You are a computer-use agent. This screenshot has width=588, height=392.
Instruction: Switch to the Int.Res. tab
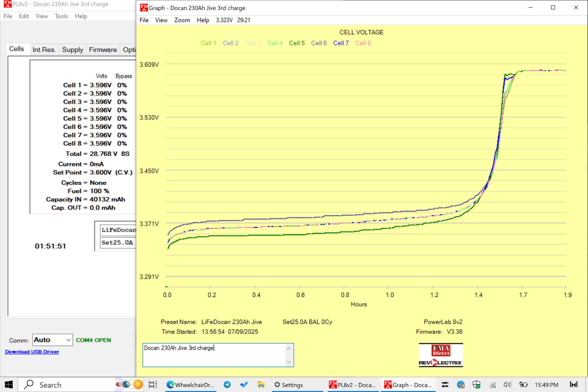pyautogui.click(x=44, y=50)
